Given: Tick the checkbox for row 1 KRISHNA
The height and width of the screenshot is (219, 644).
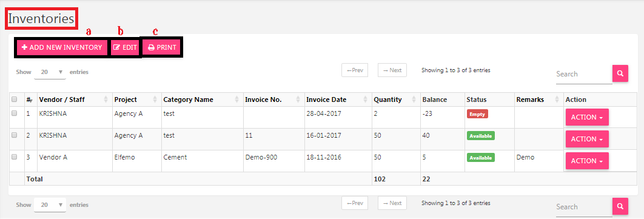Looking at the screenshot, I should point(15,114).
